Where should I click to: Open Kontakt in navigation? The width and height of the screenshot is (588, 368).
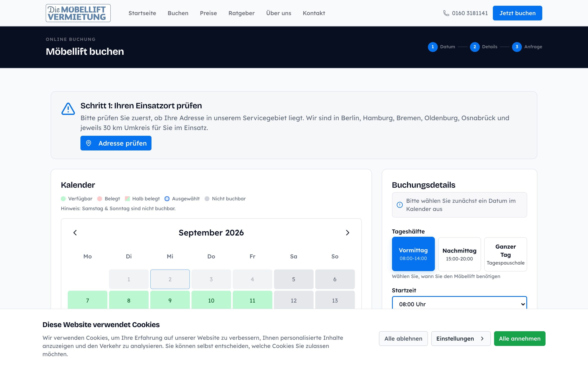[x=314, y=13]
